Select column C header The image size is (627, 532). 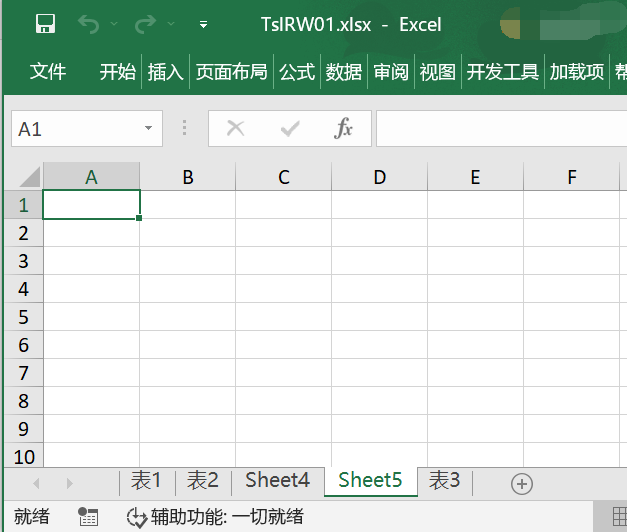[x=284, y=177]
